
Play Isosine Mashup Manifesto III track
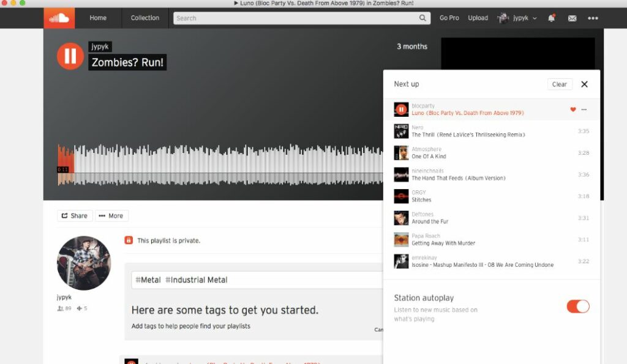point(482,265)
